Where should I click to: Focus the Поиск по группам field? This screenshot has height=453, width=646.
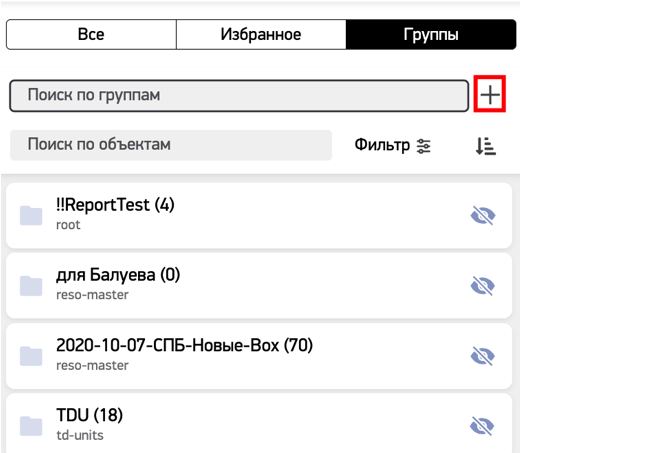pyautogui.click(x=238, y=96)
